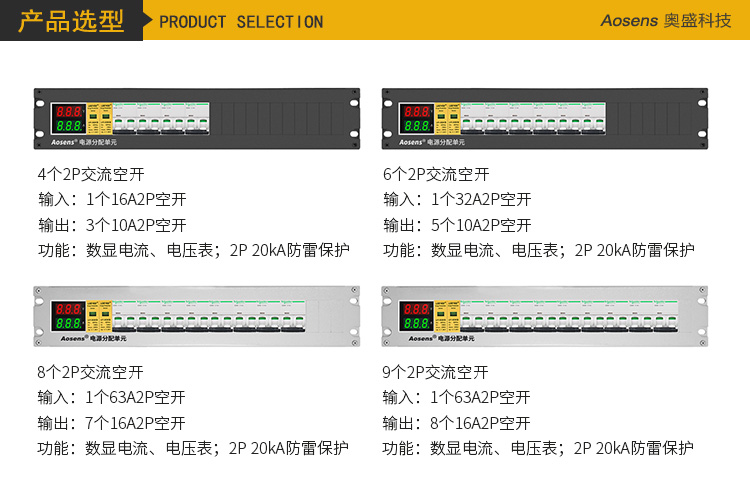Click the digital meter on the 4-breaker black PDU
Viewport: 750px width, 478px height.
coord(69,119)
